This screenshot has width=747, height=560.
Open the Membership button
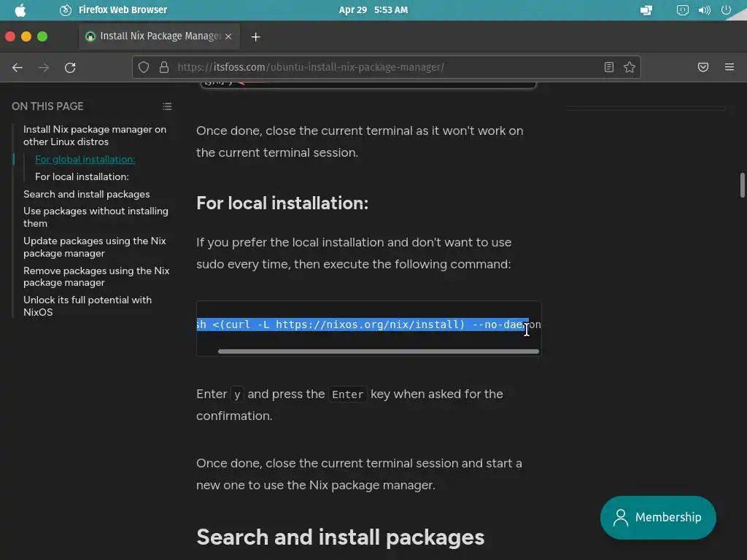[x=659, y=517]
